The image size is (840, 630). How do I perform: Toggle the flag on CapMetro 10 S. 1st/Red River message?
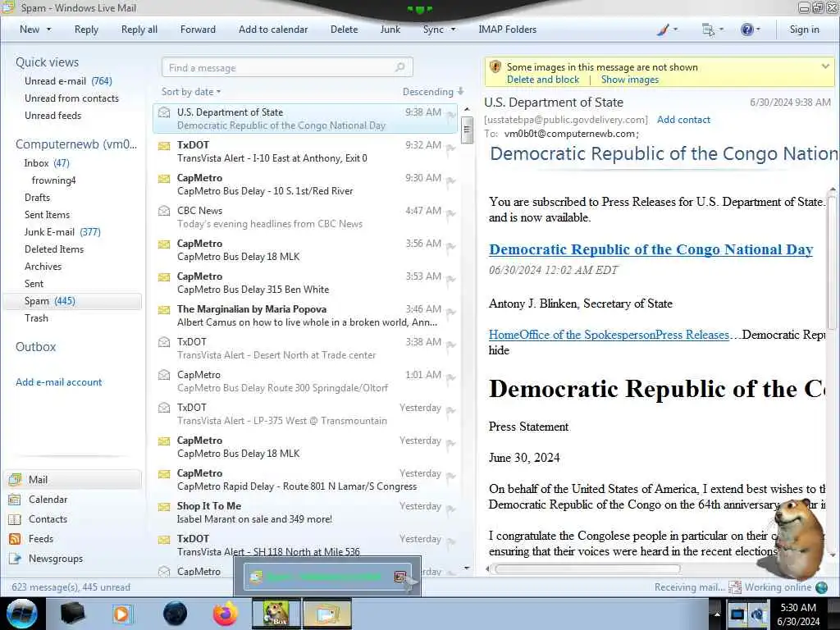coord(451,181)
